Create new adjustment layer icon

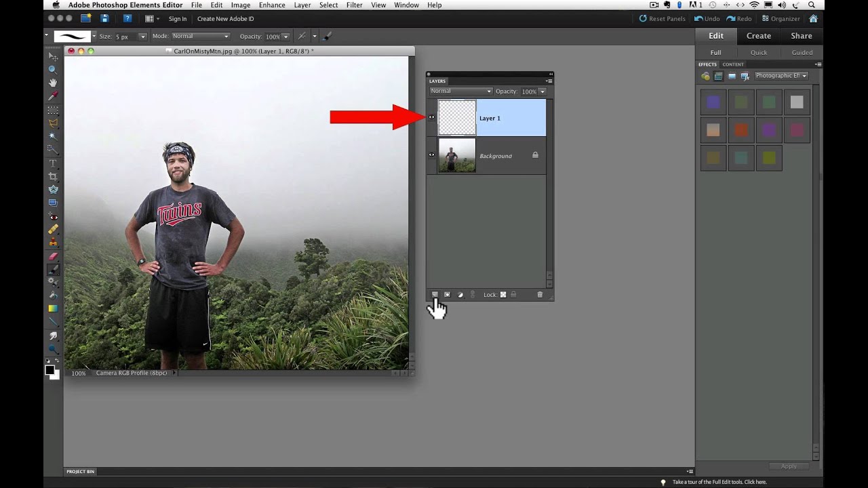tap(460, 294)
